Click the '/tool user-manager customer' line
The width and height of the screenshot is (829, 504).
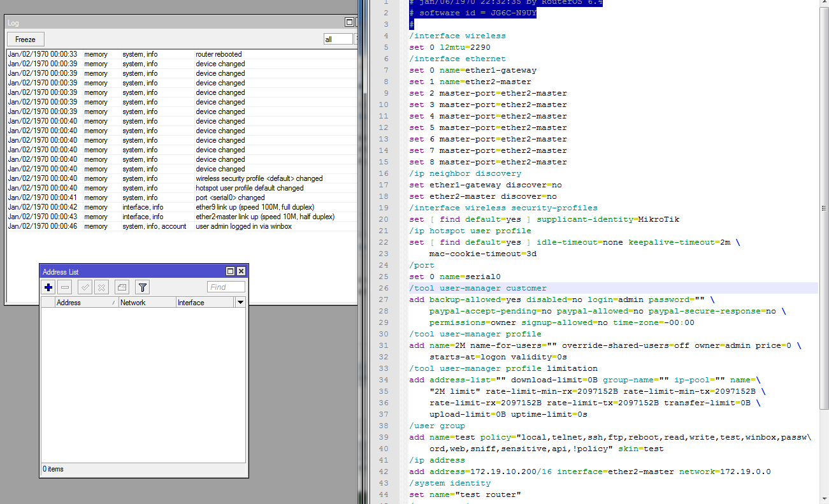[478, 288]
